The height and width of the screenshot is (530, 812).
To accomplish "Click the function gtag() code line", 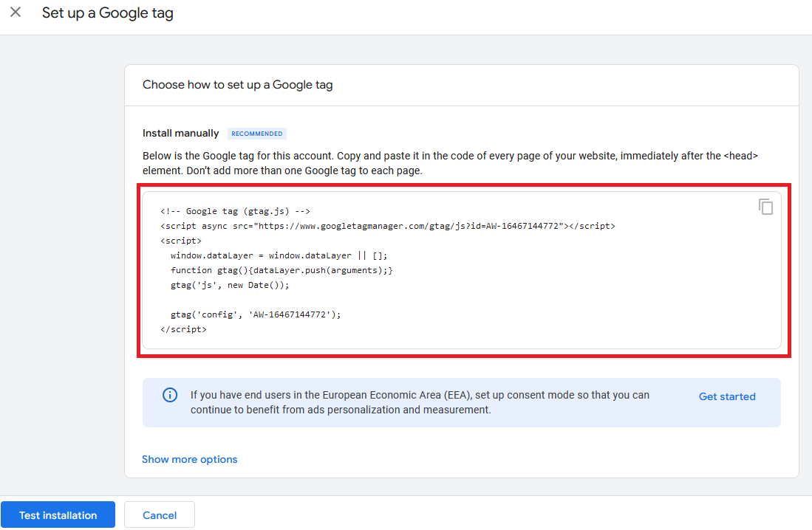I will click(x=282, y=270).
